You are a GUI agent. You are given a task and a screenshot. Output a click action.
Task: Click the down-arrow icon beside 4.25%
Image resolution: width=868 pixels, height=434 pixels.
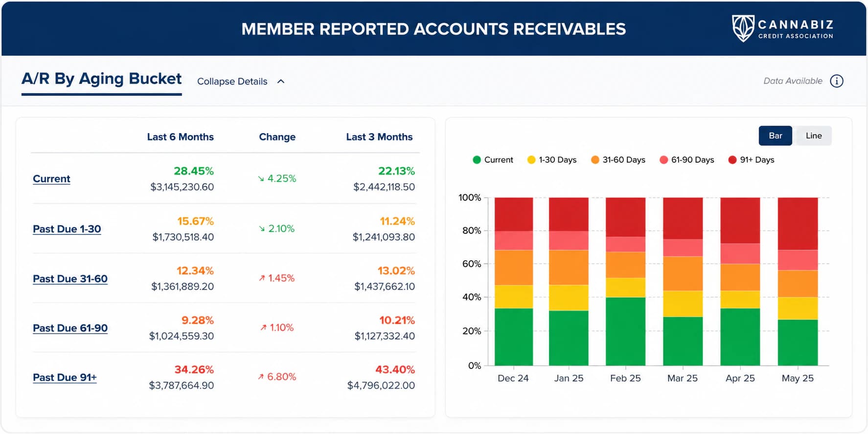[261, 179]
